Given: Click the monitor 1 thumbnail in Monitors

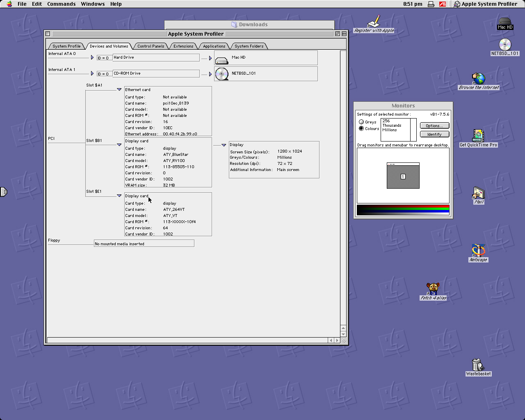Looking at the screenshot, I should [403, 176].
